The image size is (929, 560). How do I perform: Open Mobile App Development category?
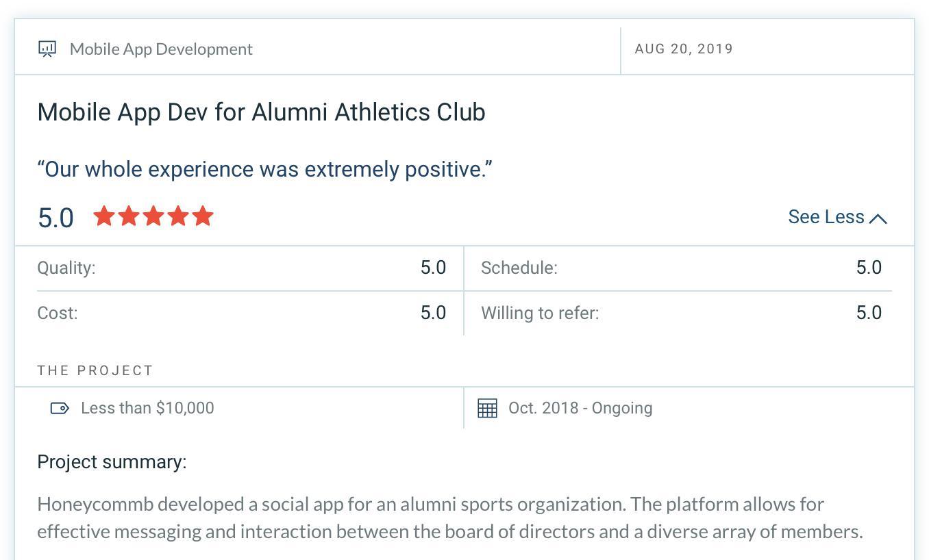point(161,49)
